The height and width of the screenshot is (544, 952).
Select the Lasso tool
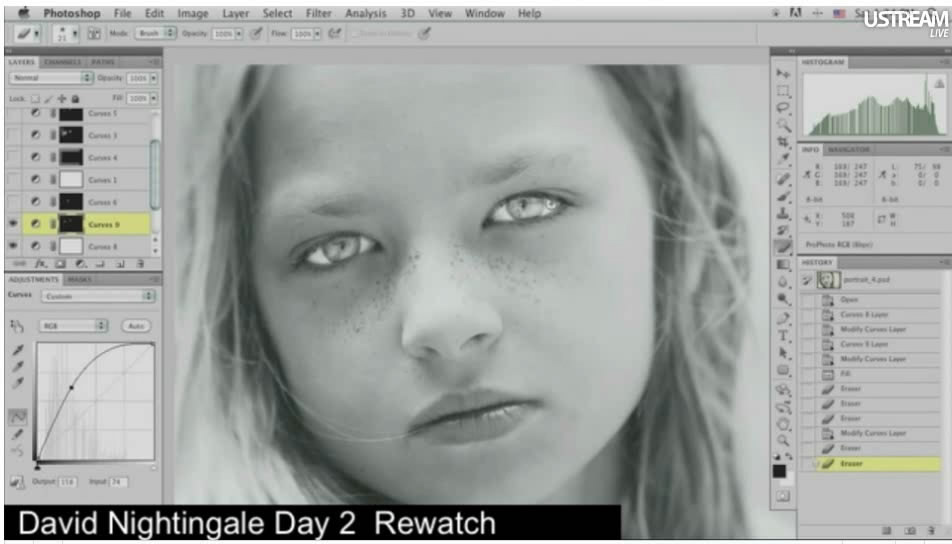pyautogui.click(x=783, y=108)
